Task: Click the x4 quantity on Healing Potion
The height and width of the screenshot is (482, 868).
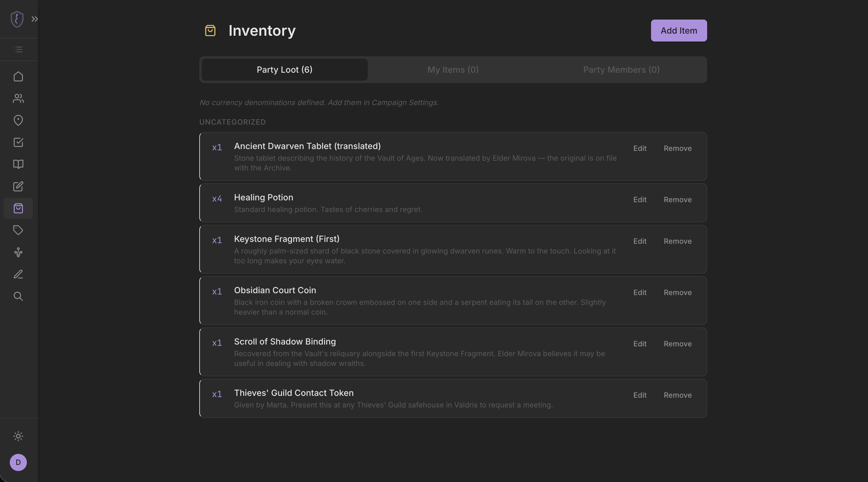Action: pyautogui.click(x=217, y=199)
